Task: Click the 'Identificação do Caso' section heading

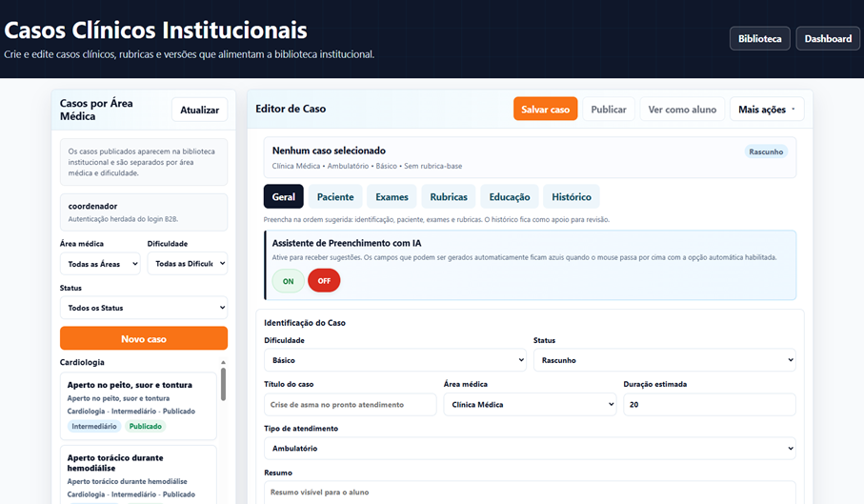Action: click(305, 323)
